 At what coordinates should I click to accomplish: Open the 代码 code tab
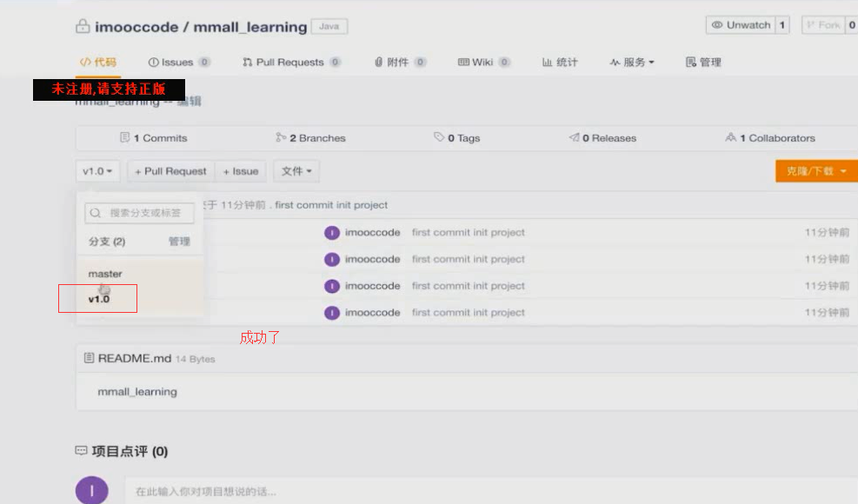pos(98,63)
